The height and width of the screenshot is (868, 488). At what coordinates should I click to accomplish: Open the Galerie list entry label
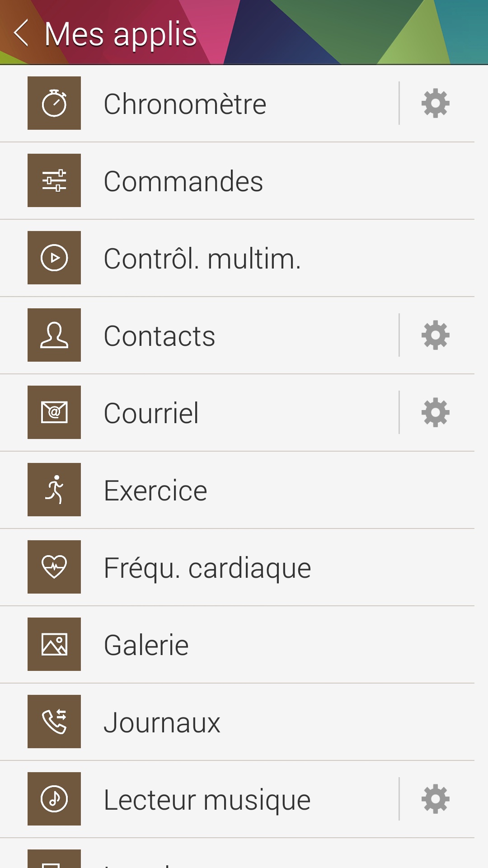point(146,645)
